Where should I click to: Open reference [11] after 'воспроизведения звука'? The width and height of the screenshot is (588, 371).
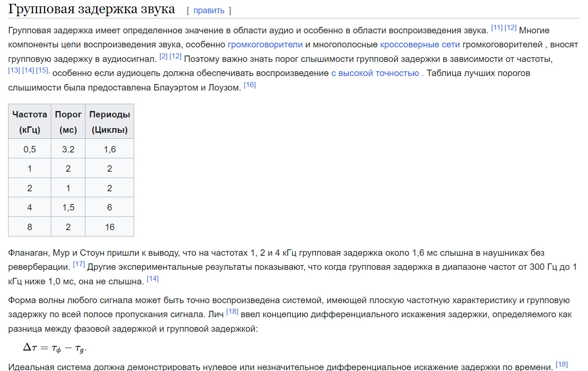497,27
